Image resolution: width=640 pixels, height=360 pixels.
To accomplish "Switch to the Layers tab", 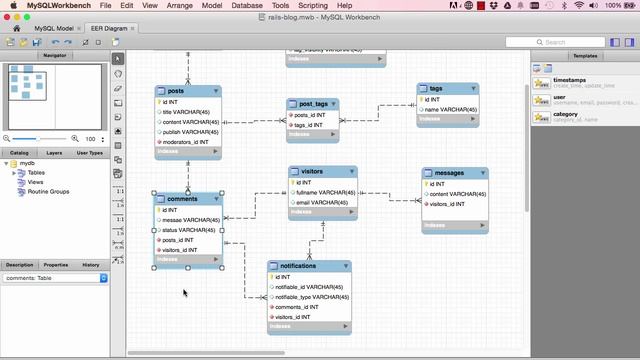I will [54, 153].
